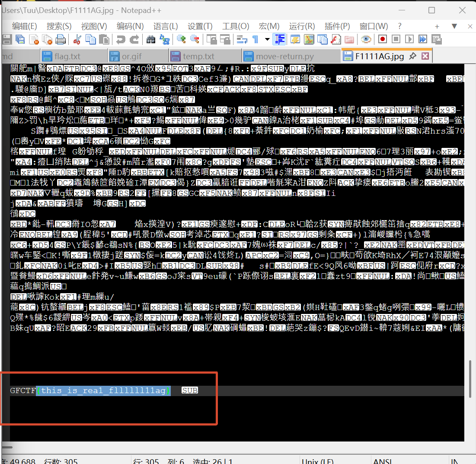Screen dimensions: 476x464
Task: Open Find with the binoculars icon
Action: [151, 39]
